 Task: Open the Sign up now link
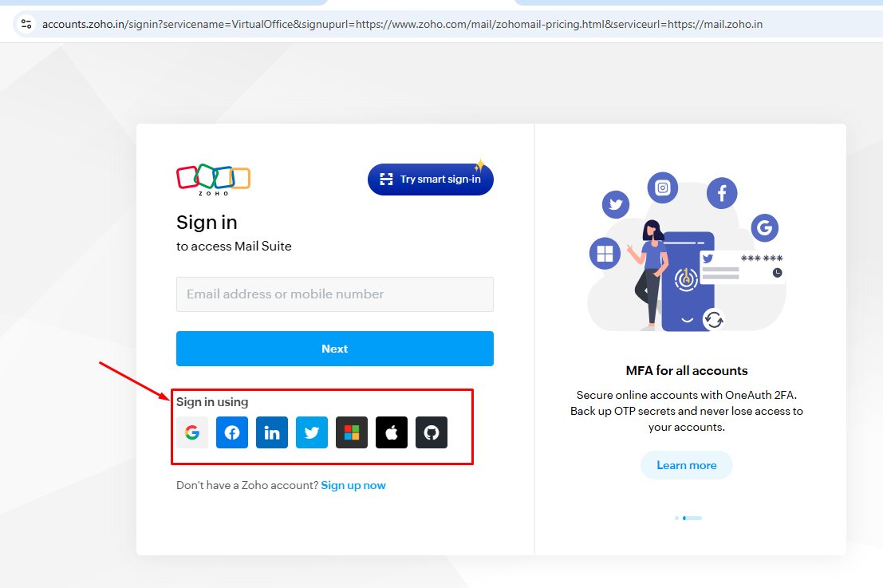[x=353, y=486]
